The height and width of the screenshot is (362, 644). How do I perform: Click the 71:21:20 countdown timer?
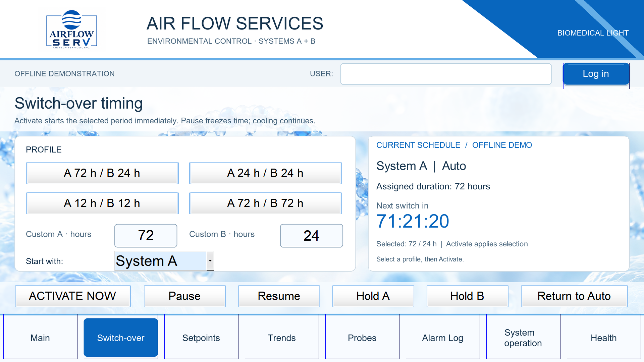tap(413, 221)
